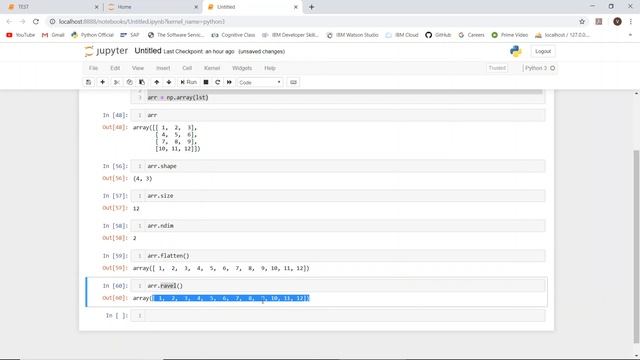Click the arr.shape code cell

pyautogui.click(x=338, y=166)
